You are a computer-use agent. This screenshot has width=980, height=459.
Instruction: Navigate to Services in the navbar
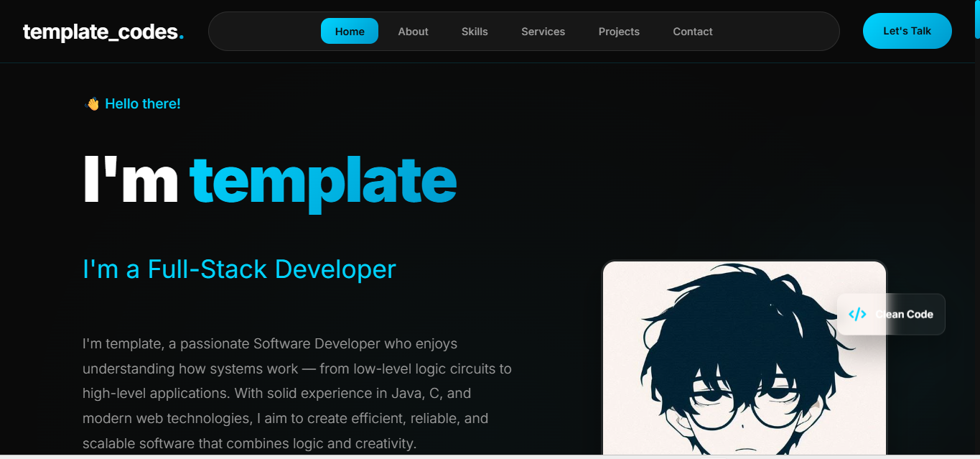[x=543, y=32]
